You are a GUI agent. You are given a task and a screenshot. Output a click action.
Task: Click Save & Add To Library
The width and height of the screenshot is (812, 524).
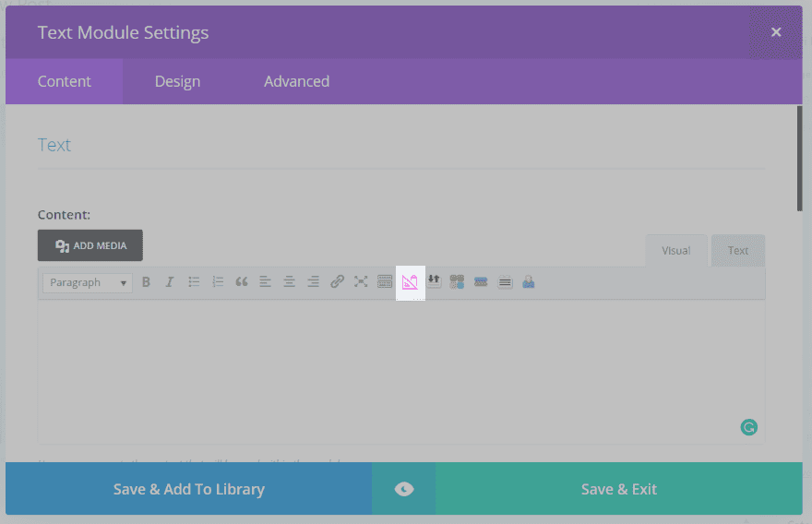[188, 489]
